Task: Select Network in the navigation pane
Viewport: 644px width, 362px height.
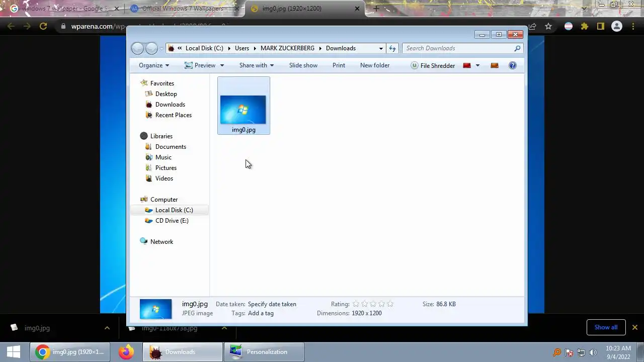Action: tap(162, 242)
